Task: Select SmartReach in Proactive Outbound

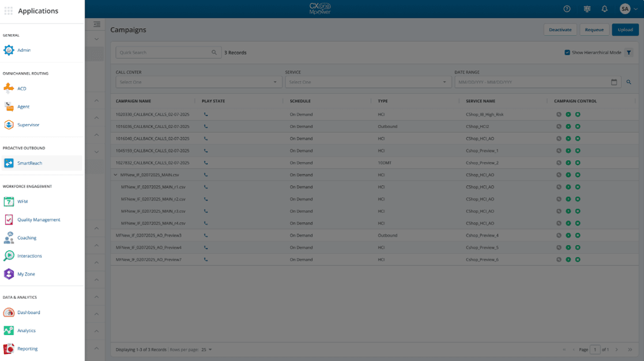Action: point(42,163)
